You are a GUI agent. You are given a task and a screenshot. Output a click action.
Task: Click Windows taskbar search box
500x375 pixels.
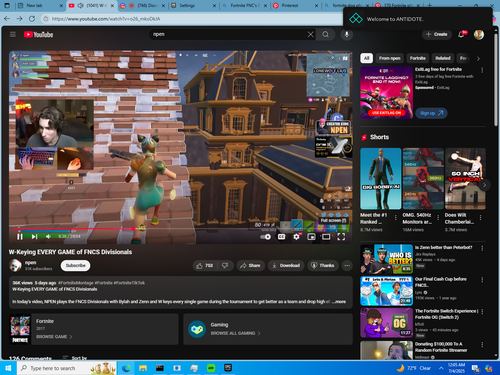67,368
